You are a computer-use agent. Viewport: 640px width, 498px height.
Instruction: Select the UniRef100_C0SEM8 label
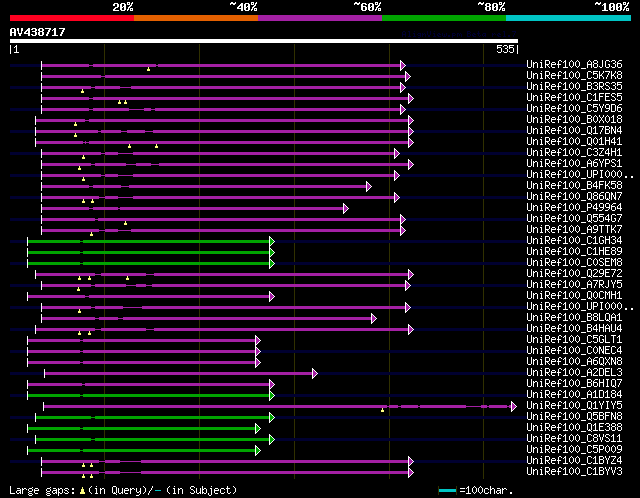[x=574, y=263]
